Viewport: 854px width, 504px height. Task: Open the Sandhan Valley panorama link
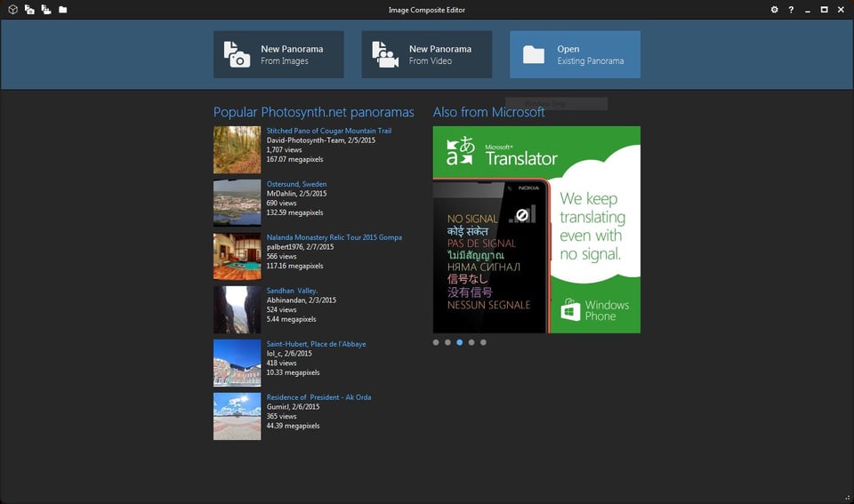coord(292,291)
